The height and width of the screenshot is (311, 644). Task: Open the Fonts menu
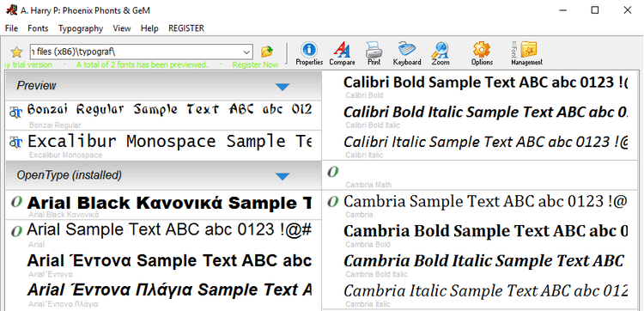[x=38, y=28]
